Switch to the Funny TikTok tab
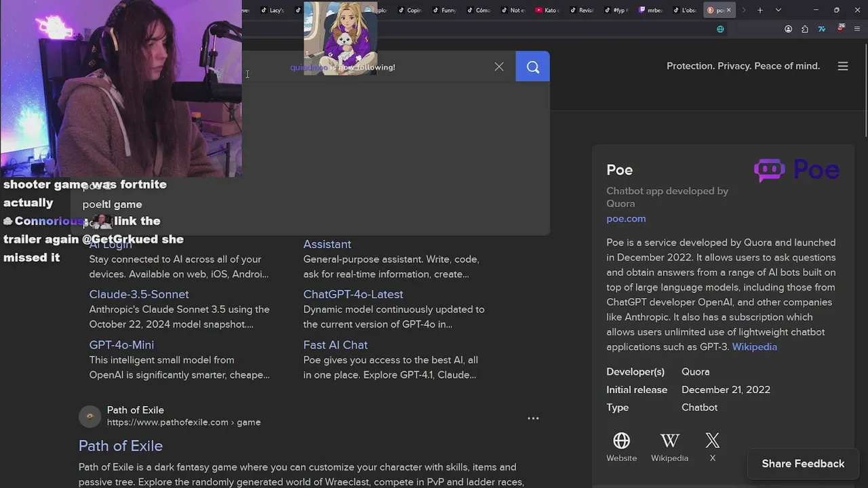868x488 pixels. tap(444, 10)
